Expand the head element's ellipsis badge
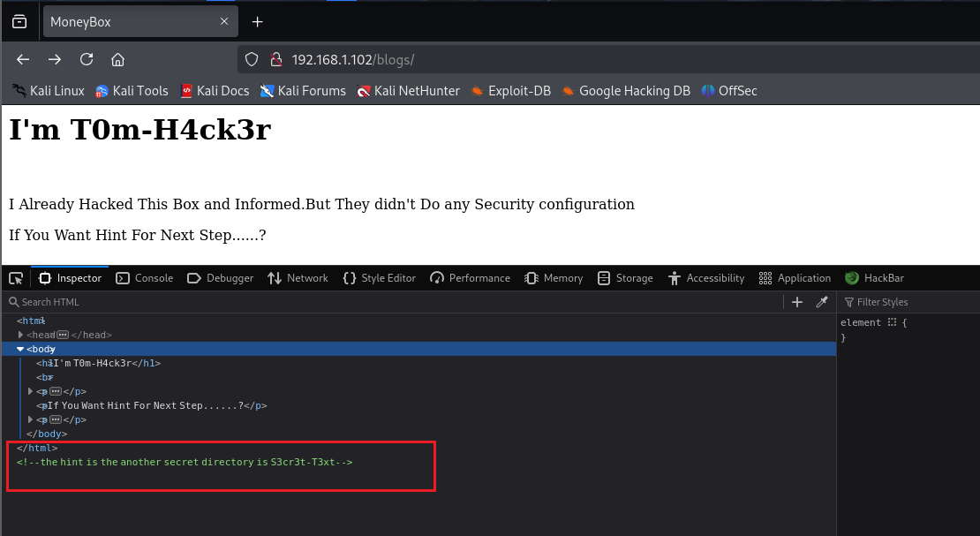The height and width of the screenshot is (536, 980). point(63,335)
